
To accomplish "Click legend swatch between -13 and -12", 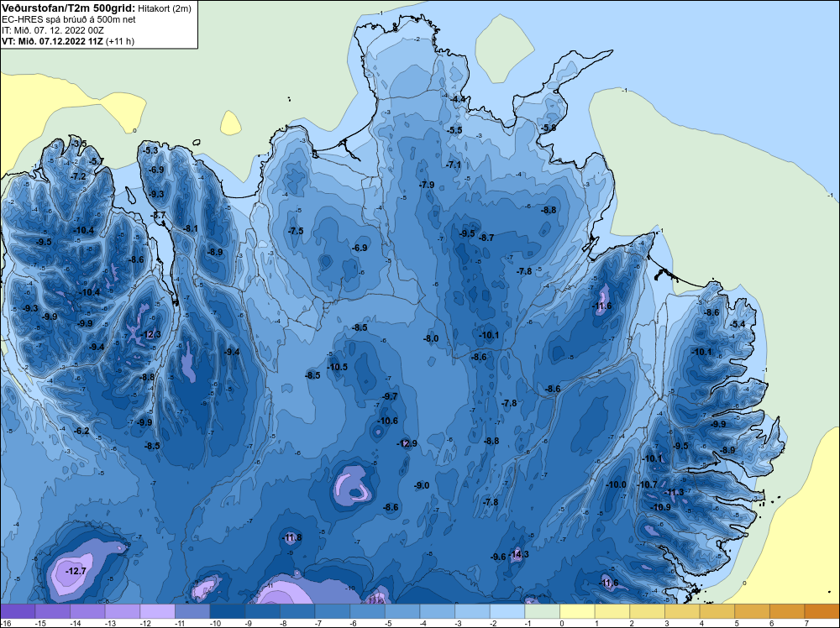I will (123, 611).
